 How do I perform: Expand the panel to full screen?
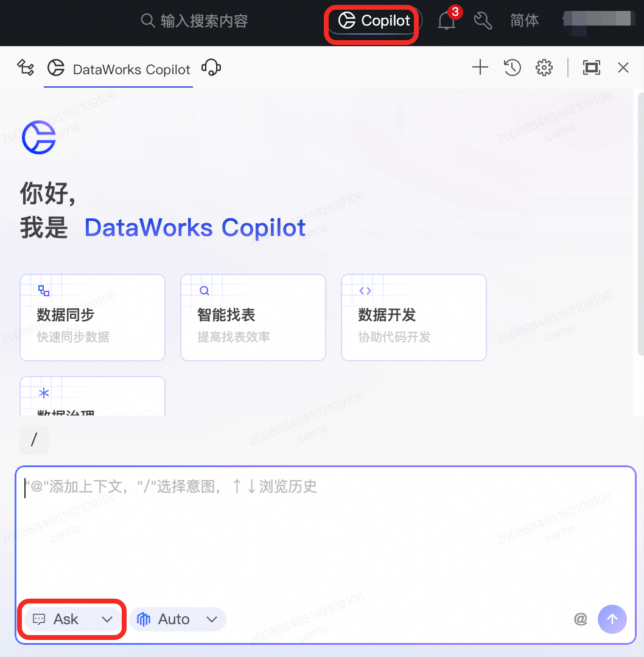[x=591, y=68]
